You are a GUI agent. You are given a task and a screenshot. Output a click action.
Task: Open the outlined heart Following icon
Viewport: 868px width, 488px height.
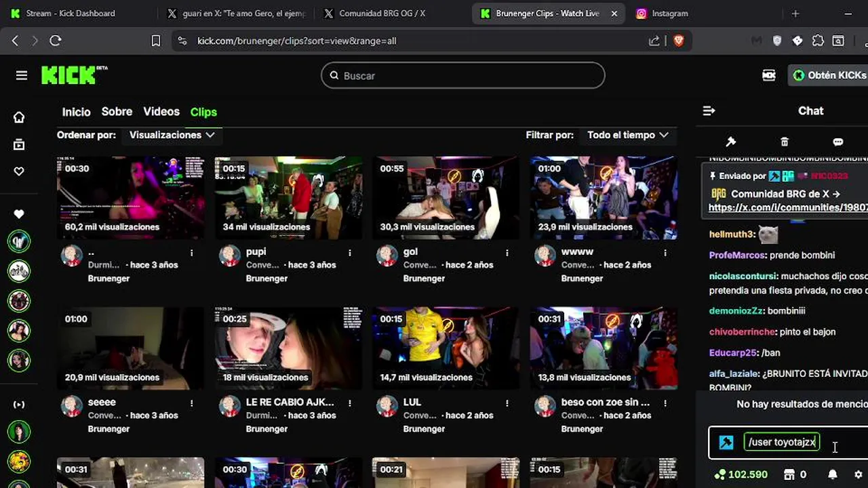19,171
